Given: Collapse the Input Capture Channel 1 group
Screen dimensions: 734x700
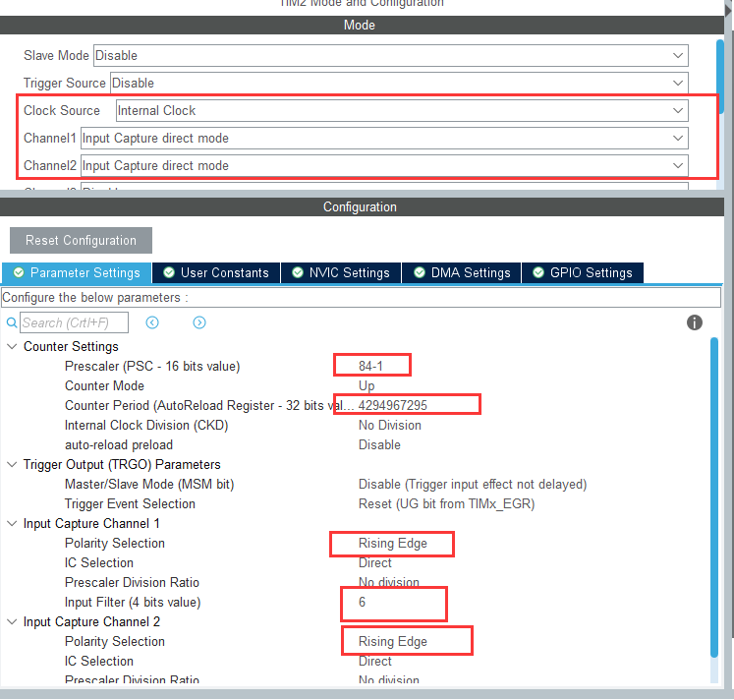Looking at the screenshot, I should pos(12,524).
